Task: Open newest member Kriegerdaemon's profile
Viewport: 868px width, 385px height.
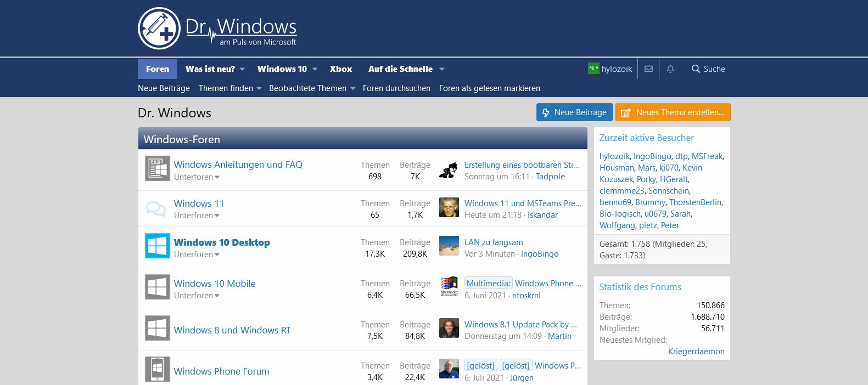Action: [x=696, y=352]
